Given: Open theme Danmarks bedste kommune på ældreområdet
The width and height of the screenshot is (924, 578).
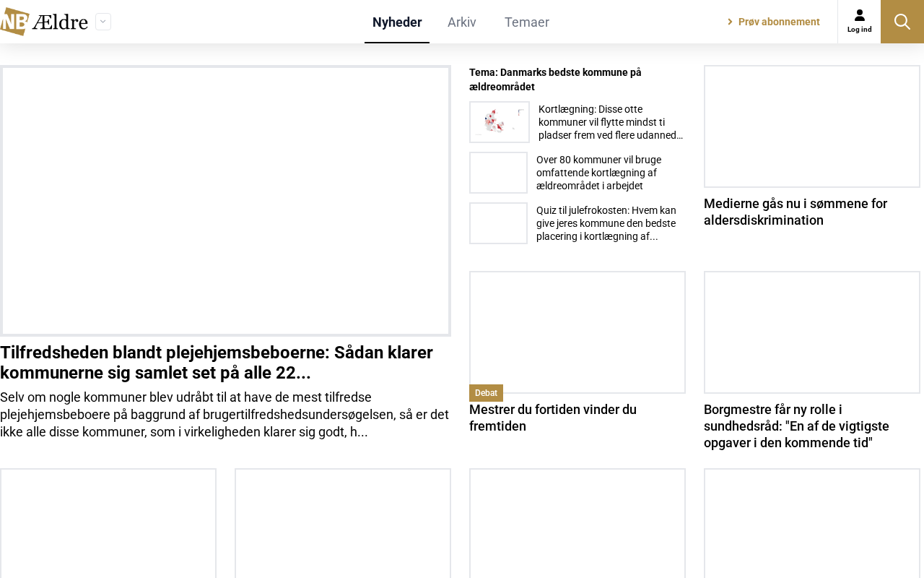Looking at the screenshot, I should pyautogui.click(x=555, y=79).
